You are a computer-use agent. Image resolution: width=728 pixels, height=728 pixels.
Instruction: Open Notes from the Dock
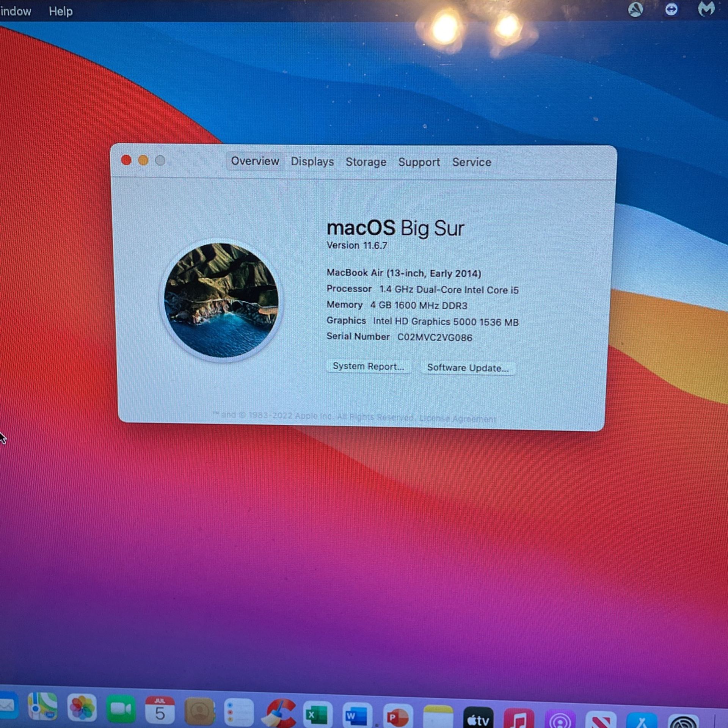pyautogui.click(x=438, y=717)
